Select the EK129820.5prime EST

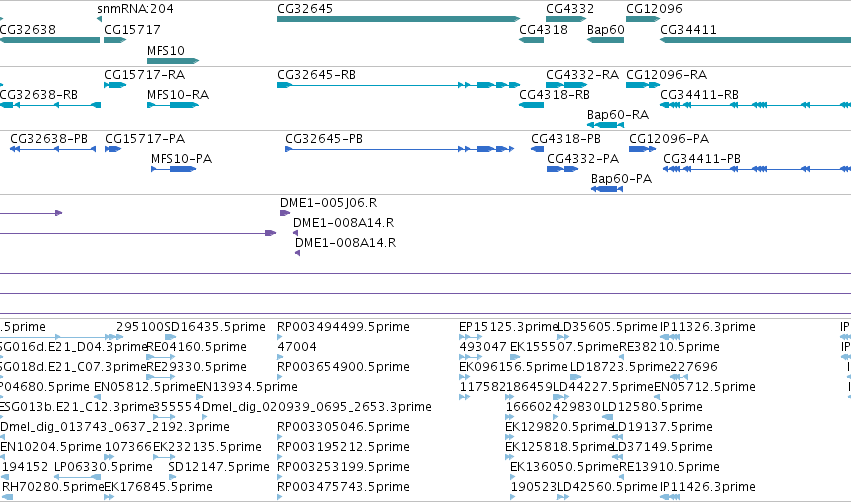point(509,437)
